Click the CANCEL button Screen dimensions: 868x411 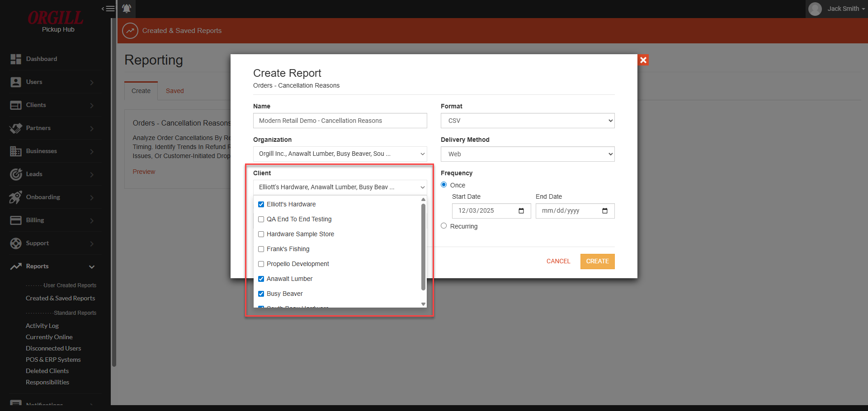click(x=558, y=262)
